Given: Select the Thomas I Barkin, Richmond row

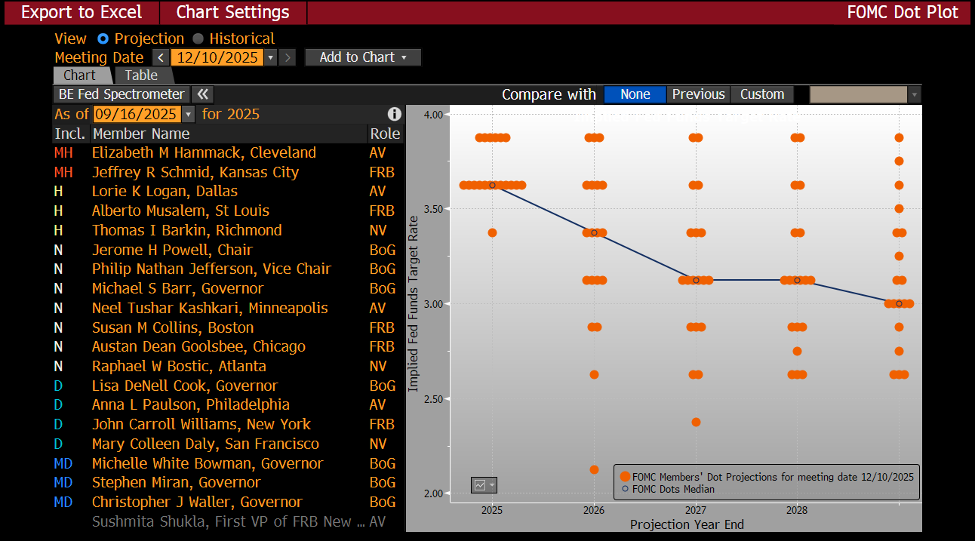Looking at the screenshot, I should (228, 230).
